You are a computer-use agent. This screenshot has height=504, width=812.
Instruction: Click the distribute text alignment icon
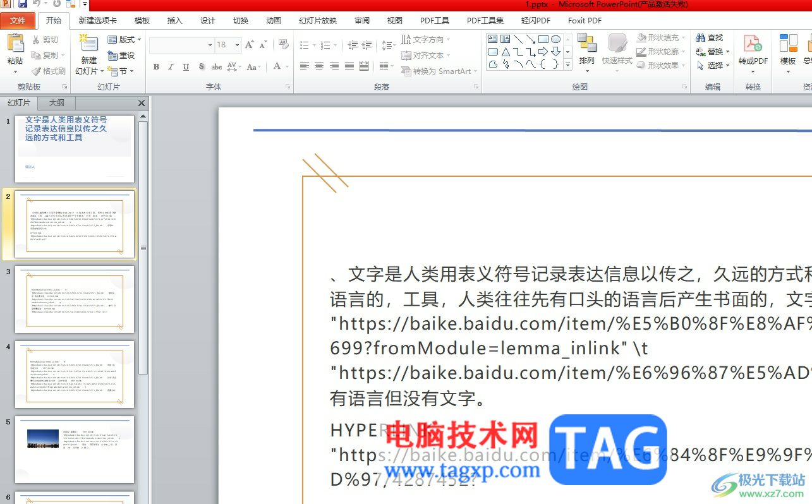click(364, 66)
